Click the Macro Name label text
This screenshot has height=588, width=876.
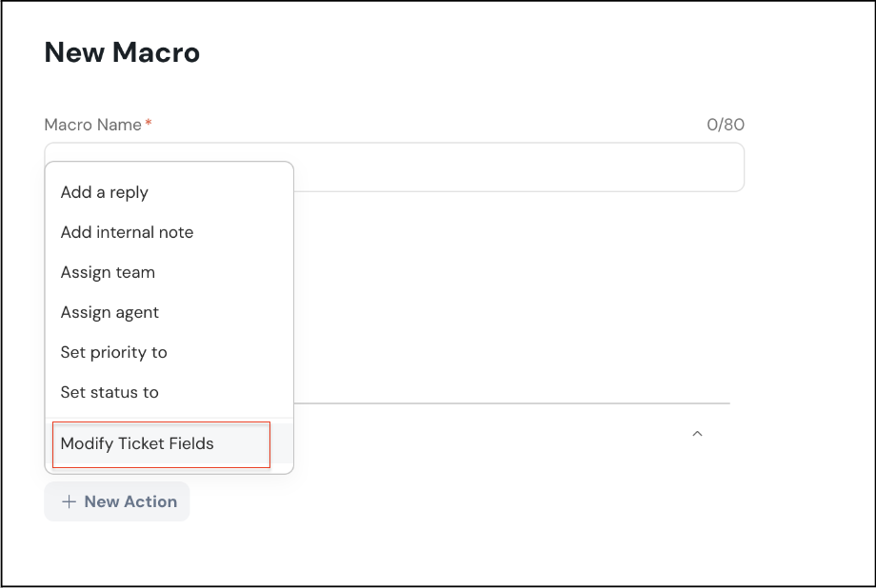coord(92,125)
